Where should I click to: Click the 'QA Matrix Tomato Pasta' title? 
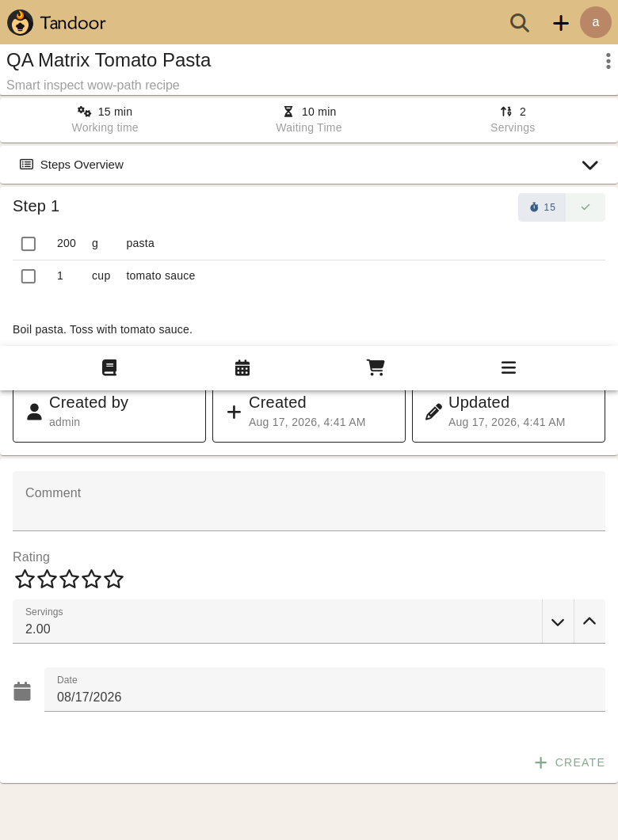[x=109, y=60]
